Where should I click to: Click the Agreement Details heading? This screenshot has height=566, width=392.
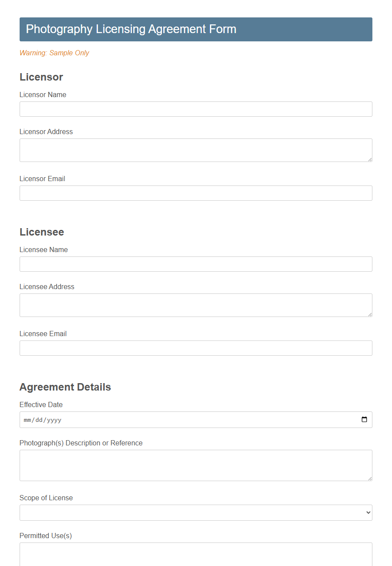coord(65,387)
